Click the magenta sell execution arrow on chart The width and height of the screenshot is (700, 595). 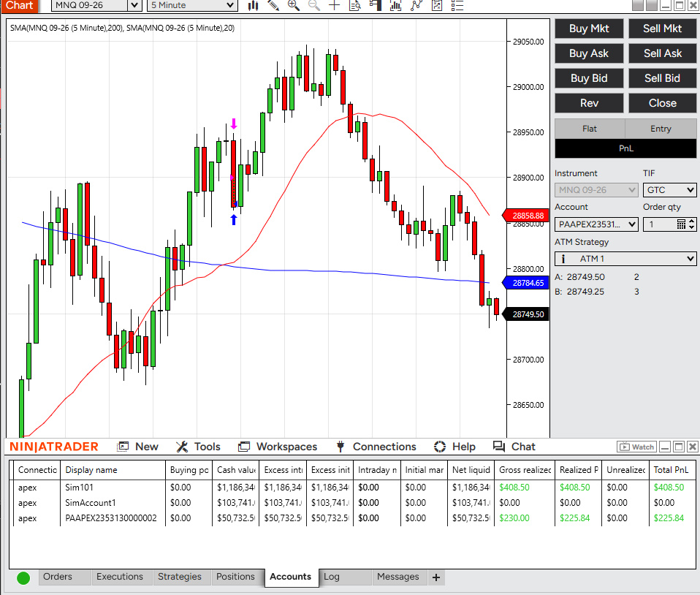(234, 124)
